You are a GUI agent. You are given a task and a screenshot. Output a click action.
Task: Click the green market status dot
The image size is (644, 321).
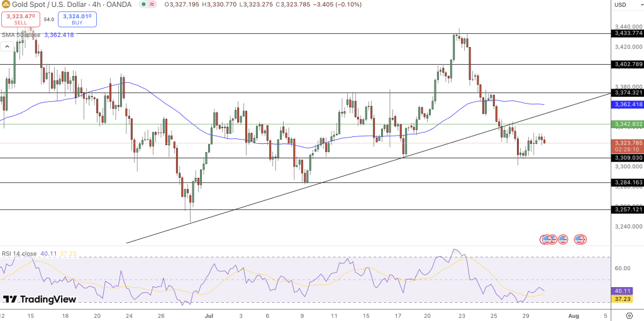coord(143,4)
